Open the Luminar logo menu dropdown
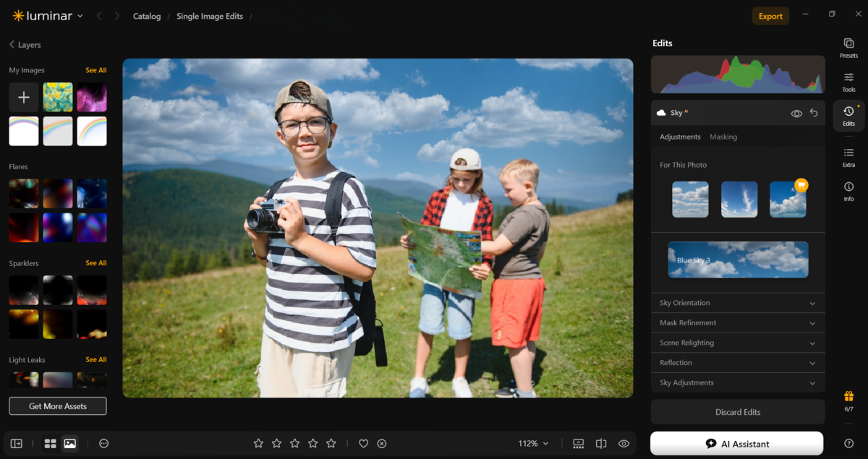Screen dimensions: 868x459 [48, 16]
